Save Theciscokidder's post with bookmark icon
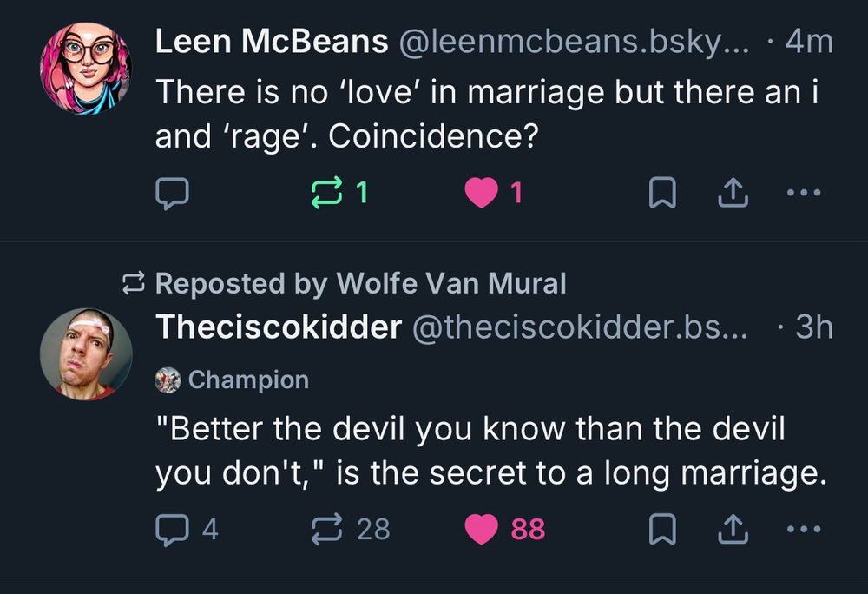This screenshot has height=594, width=868. pyautogui.click(x=662, y=528)
